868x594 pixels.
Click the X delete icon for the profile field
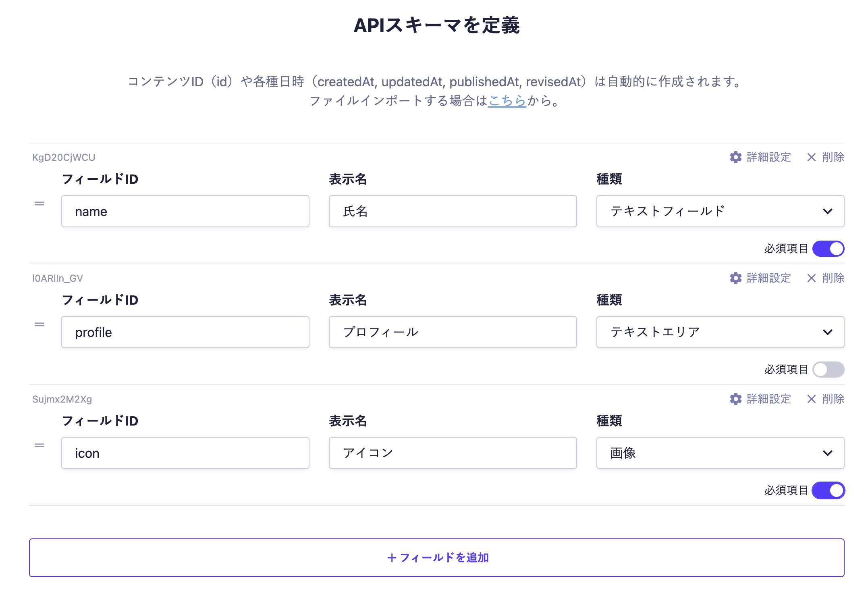pos(811,278)
